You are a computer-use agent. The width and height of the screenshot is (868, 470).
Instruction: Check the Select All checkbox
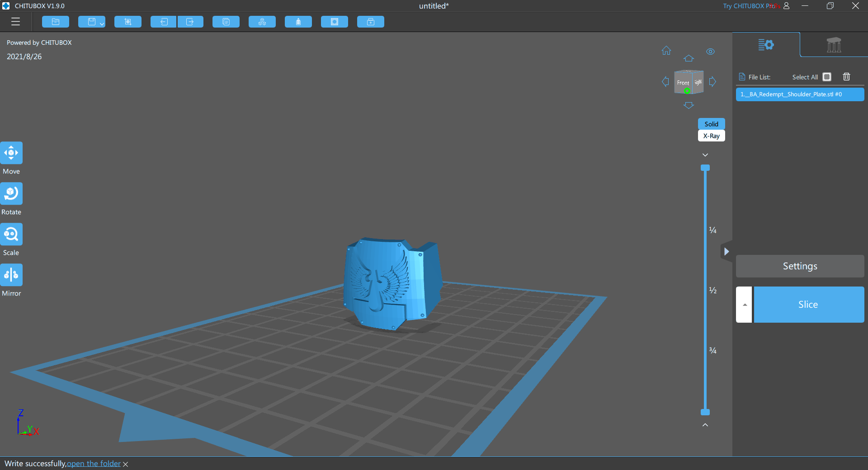point(827,77)
